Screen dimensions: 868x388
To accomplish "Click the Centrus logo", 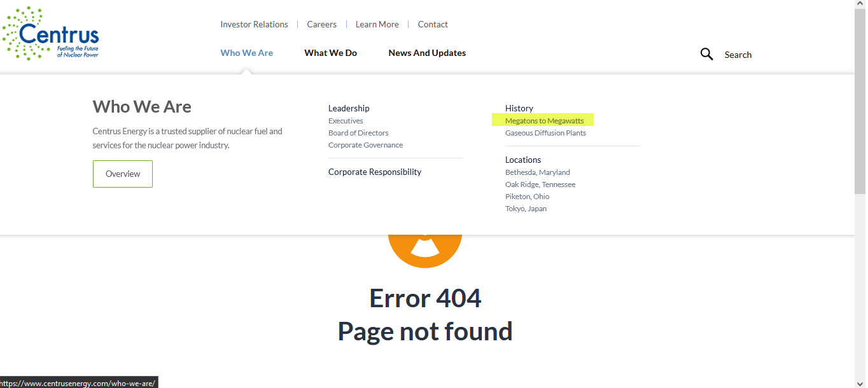I will 50,33.
